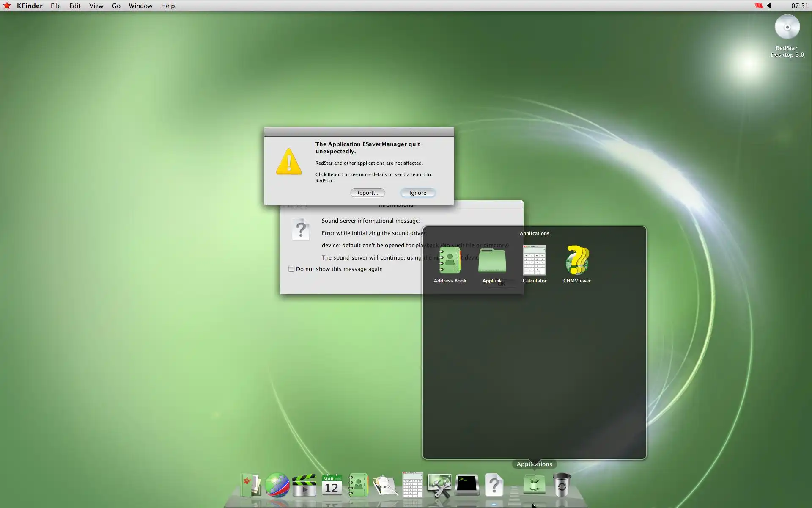This screenshot has width=812, height=508.
Task: Select the RedStar Desktop 3.0 disc icon
Action: point(787,28)
